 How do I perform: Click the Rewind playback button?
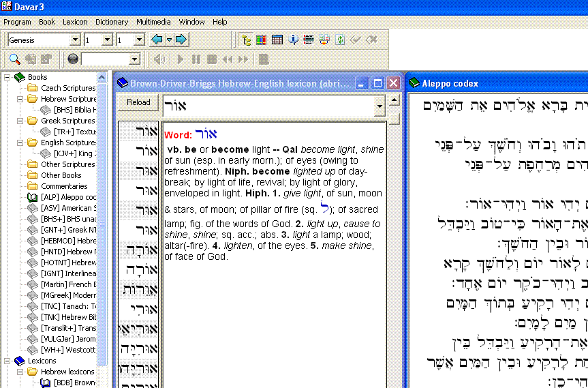click(228, 59)
